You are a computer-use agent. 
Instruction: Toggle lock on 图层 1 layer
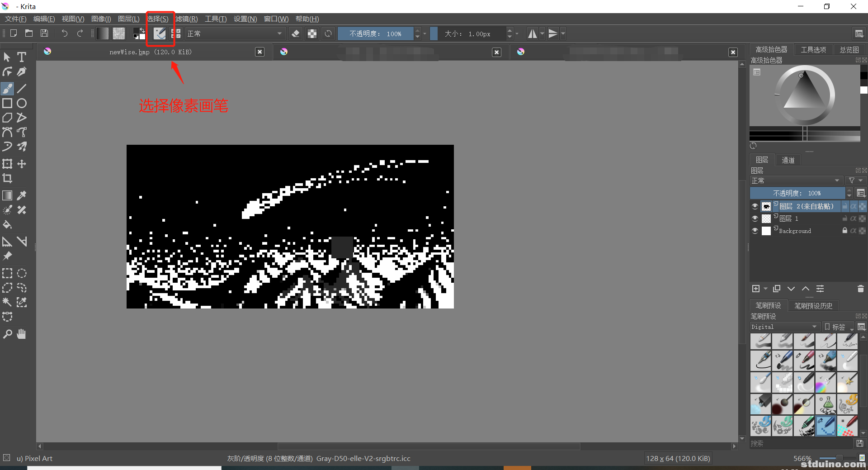click(x=844, y=218)
